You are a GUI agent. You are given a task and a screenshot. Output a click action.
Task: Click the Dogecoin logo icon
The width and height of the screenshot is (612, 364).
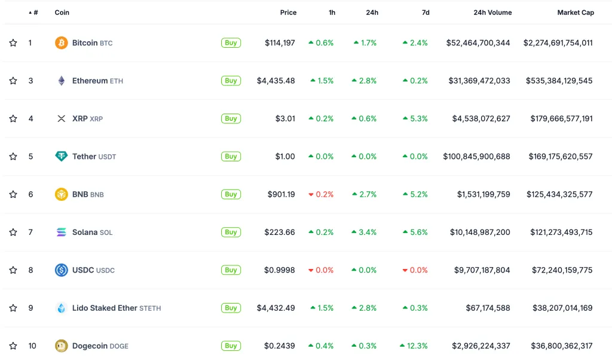[61, 345]
